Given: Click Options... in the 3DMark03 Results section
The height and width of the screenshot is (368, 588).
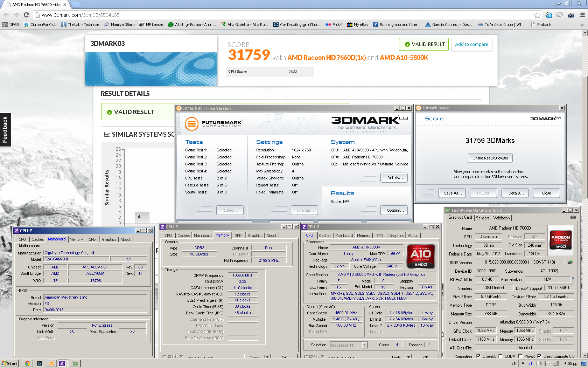Looking at the screenshot, I should [x=394, y=210].
